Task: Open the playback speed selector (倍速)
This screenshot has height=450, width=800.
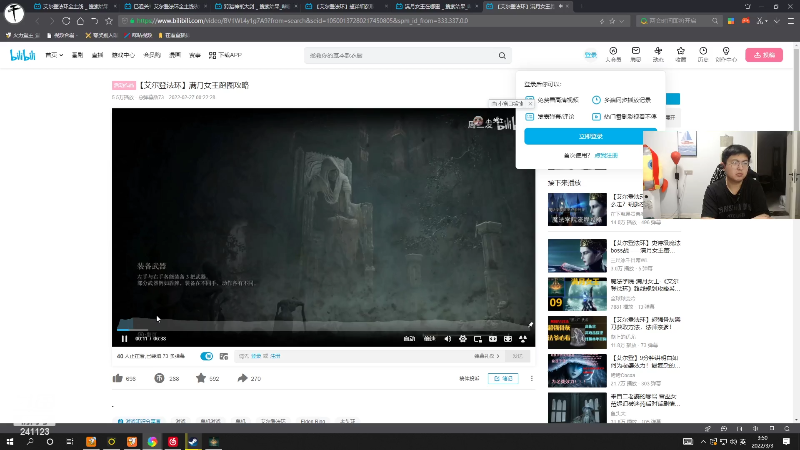Action: click(x=430, y=339)
